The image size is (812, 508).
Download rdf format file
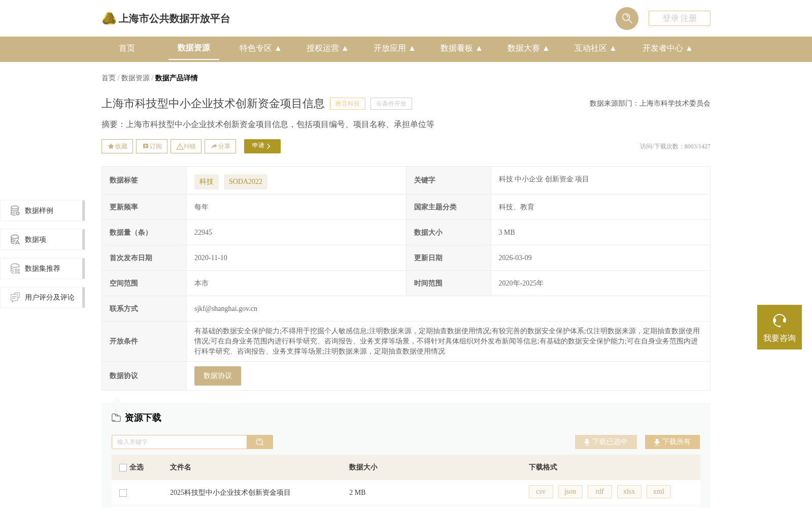tap(600, 492)
